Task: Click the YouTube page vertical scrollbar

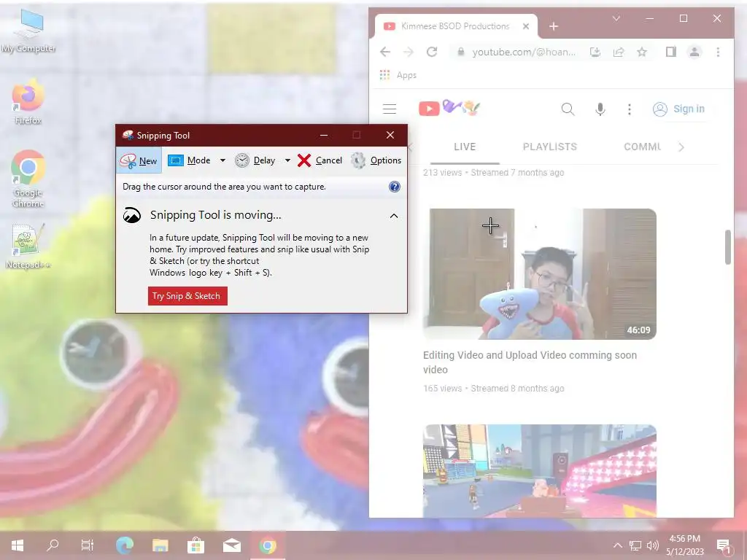Action: pyautogui.click(x=727, y=246)
